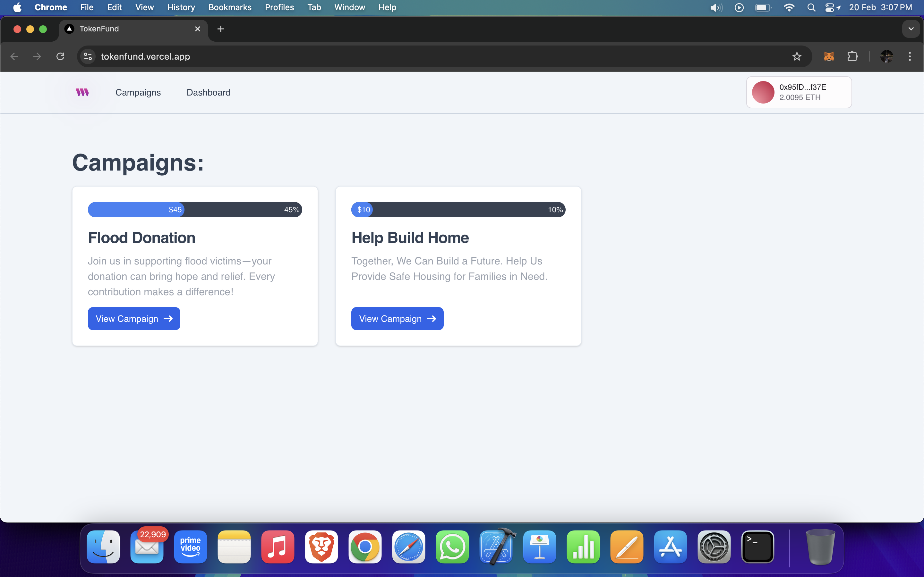
Task: Go to the Dashboard nav link
Action: tap(209, 92)
